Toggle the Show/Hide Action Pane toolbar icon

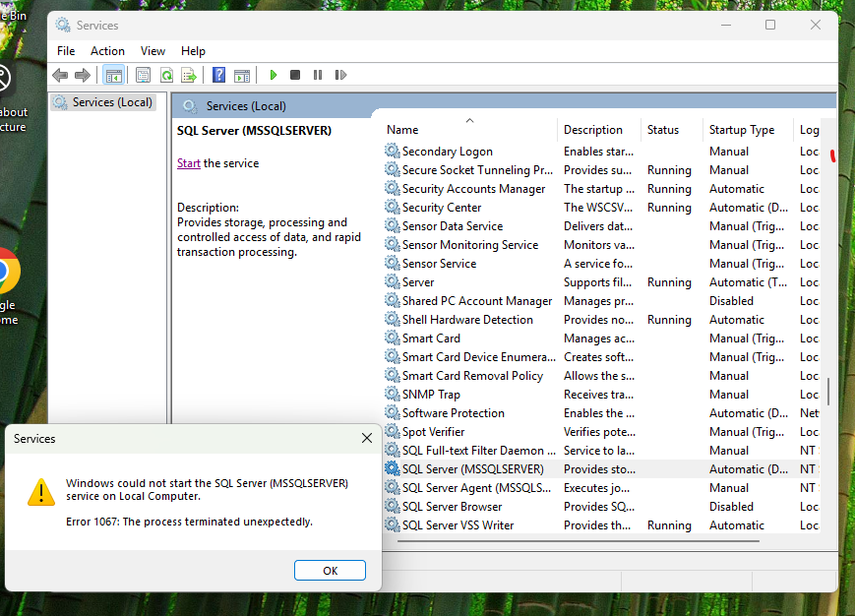click(242, 75)
